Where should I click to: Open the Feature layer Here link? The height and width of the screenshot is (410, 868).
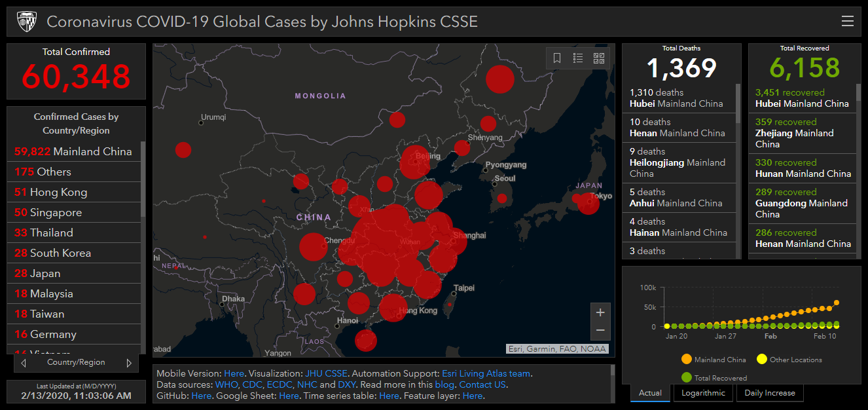[473, 396]
